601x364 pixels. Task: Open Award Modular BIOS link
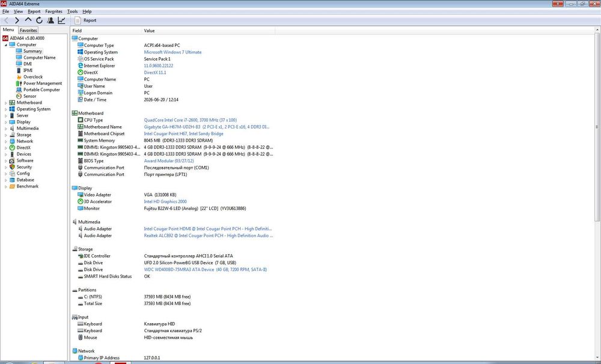pos(169,161)
